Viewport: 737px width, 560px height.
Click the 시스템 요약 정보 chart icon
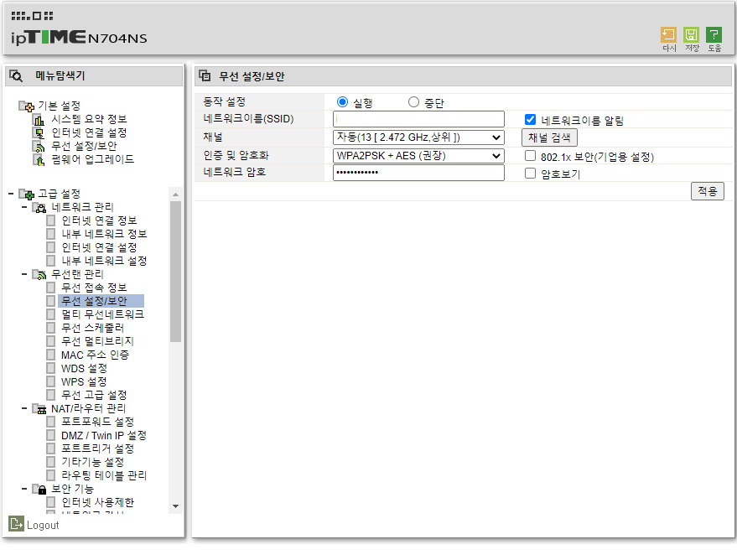click(38, 119)
